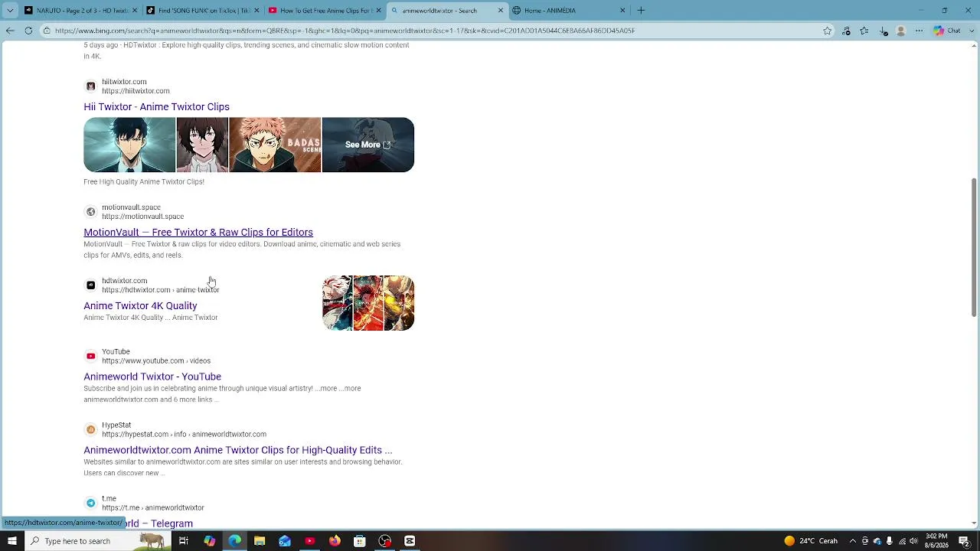Open the dark-haired suited man thumbnail

[129, 145]
